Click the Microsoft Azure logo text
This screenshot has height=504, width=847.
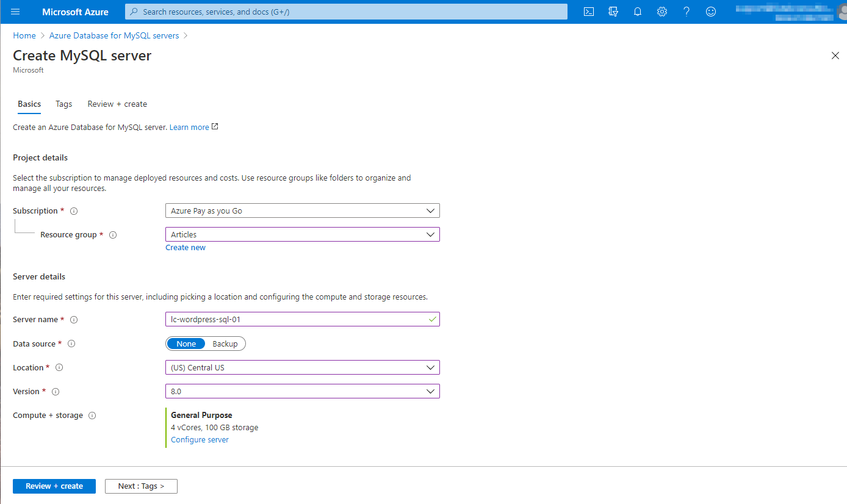click(x=75, y=12)
